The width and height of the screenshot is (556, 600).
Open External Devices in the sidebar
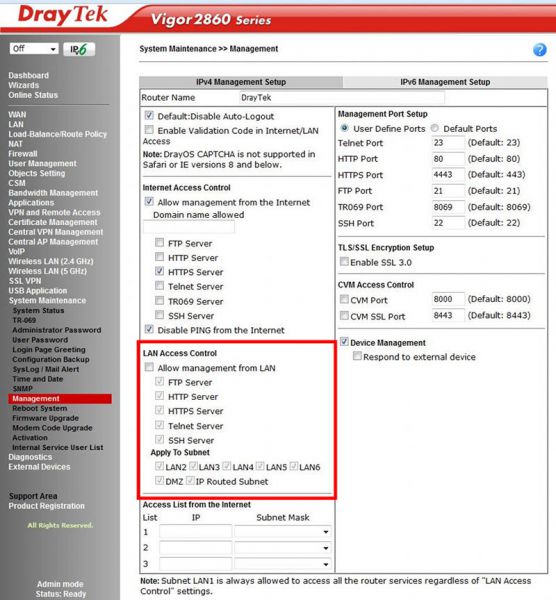coord(39,467)
